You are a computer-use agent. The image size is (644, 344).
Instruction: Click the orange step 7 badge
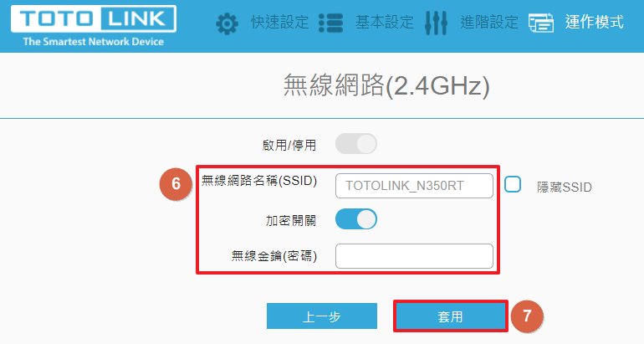tap(527, 316)
